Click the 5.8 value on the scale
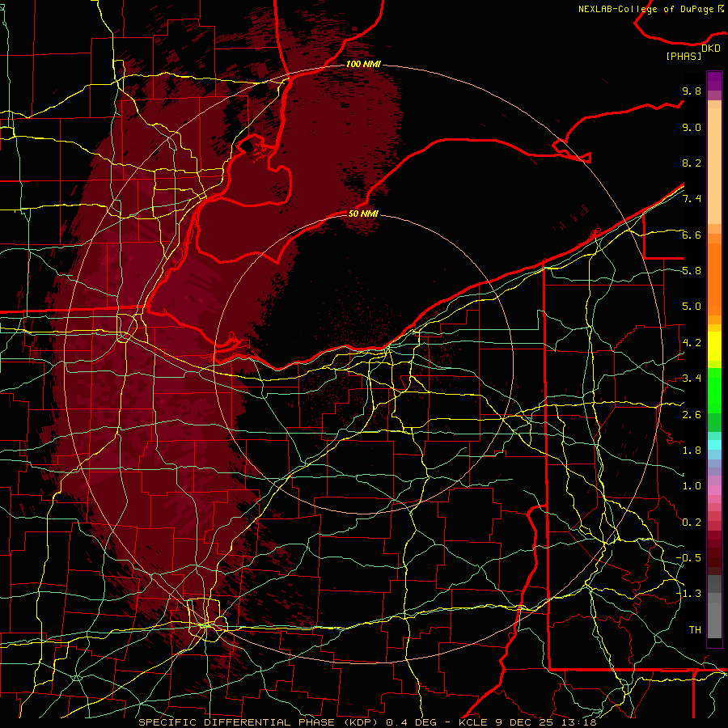Viewport: 728px width, 728px height. click(x=692, y=271)
